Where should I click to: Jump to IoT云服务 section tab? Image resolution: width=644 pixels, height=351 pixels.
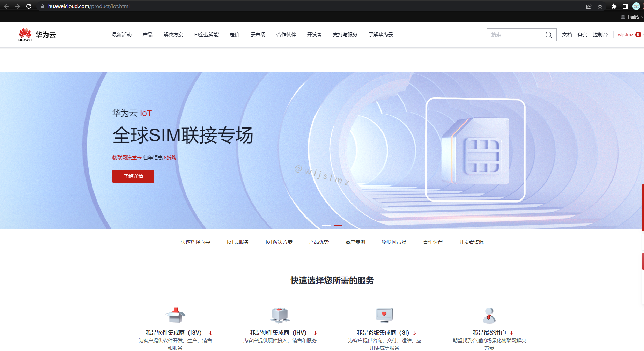[x=238, y=242]
